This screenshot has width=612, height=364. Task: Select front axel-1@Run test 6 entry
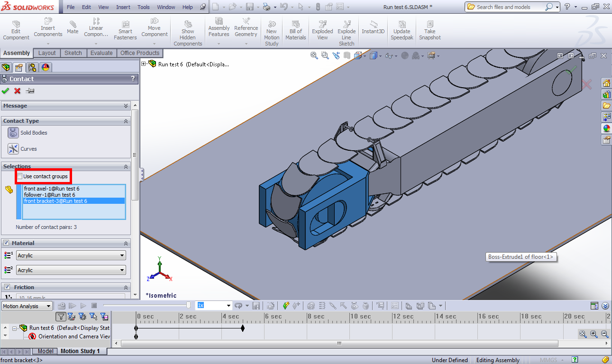click(x=52, y=189)
